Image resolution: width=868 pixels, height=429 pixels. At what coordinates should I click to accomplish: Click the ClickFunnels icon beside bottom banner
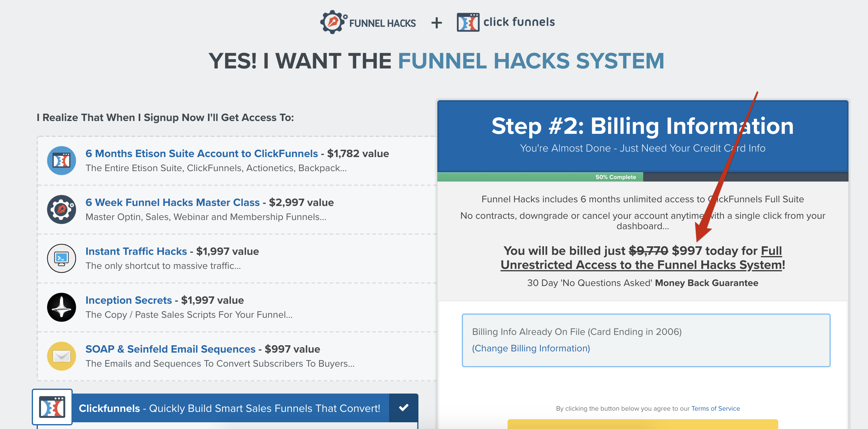click(x=52, y=407)
